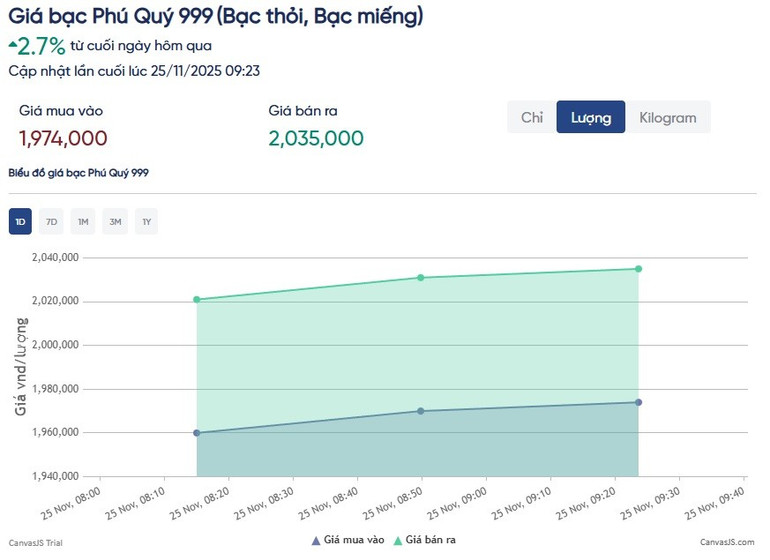Image resolution: width=770 pixels, height=560 pixels.
Task: View the 1Y price history
Action: click(146, 221)
